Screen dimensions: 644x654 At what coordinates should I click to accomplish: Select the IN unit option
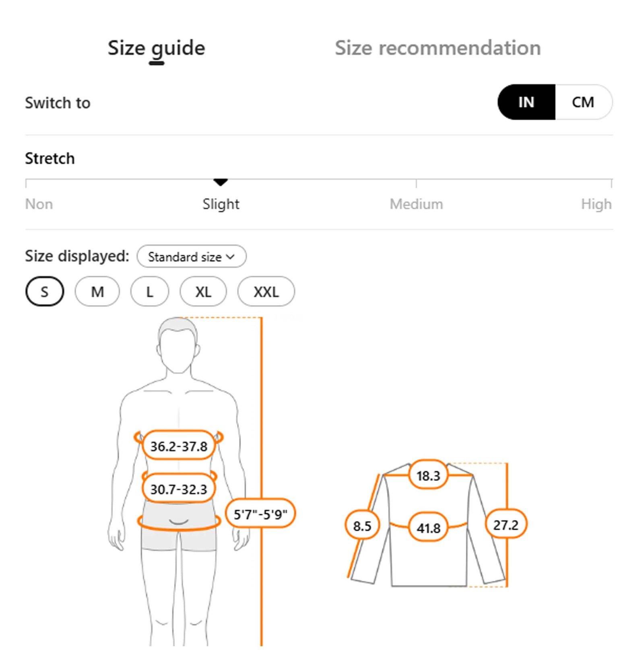tap(526, 102)
